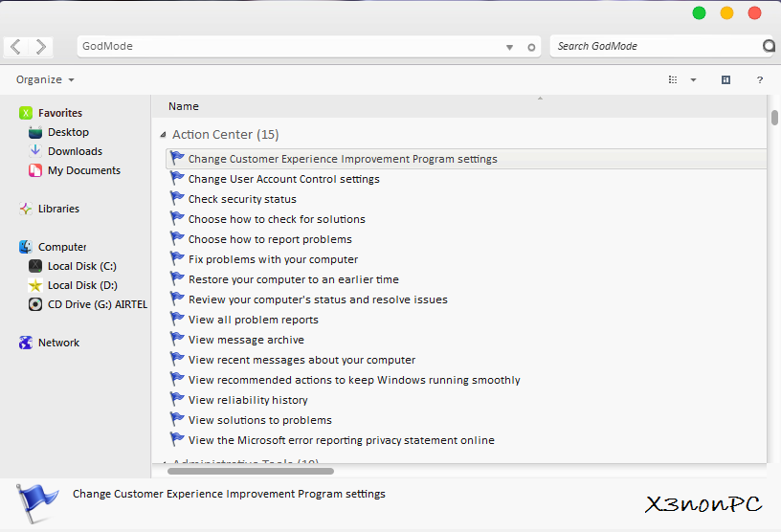Open My Documents in the sidebar

(84, 170)
